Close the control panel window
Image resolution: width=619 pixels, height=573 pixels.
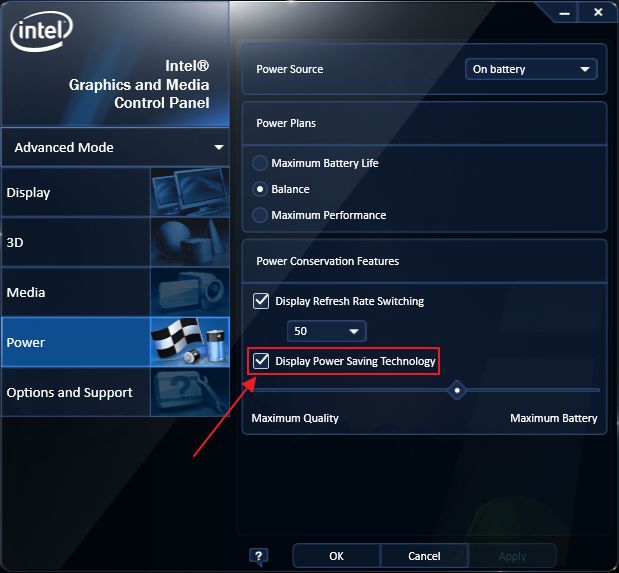pyautogui.click(x=598, y=12)
